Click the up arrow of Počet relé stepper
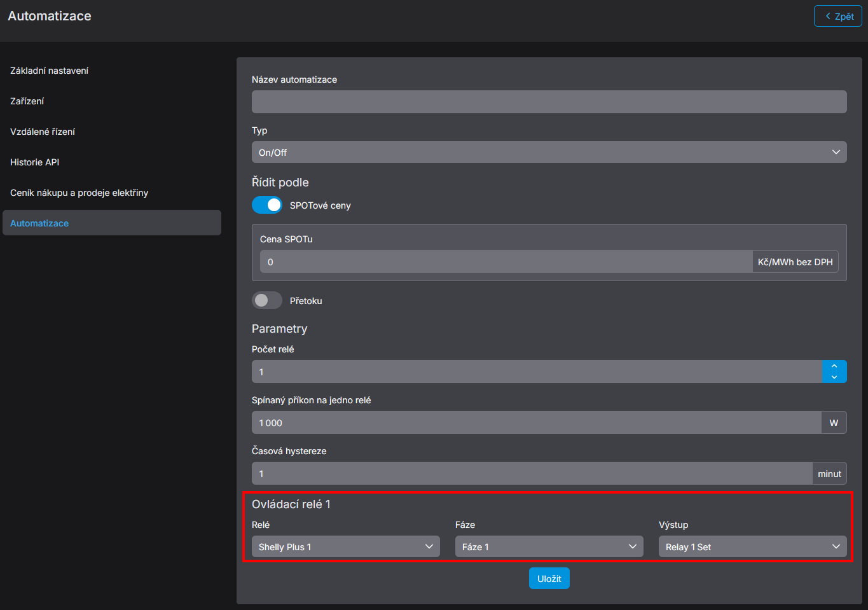 point(834,366)
